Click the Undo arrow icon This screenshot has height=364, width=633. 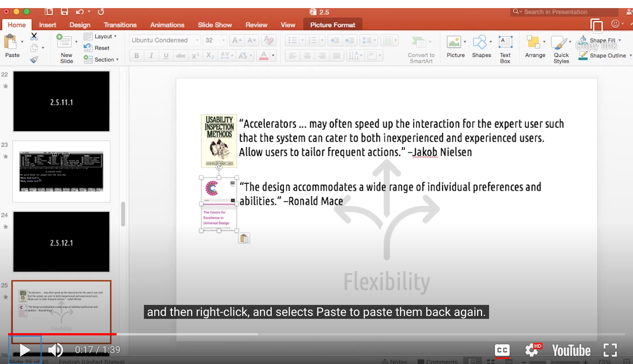click(x=80, y=12)
